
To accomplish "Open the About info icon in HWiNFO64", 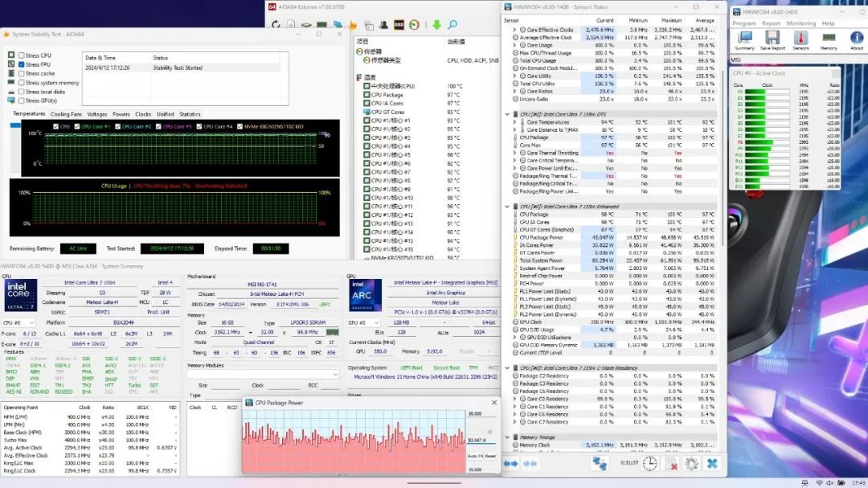I will point(857,39).
